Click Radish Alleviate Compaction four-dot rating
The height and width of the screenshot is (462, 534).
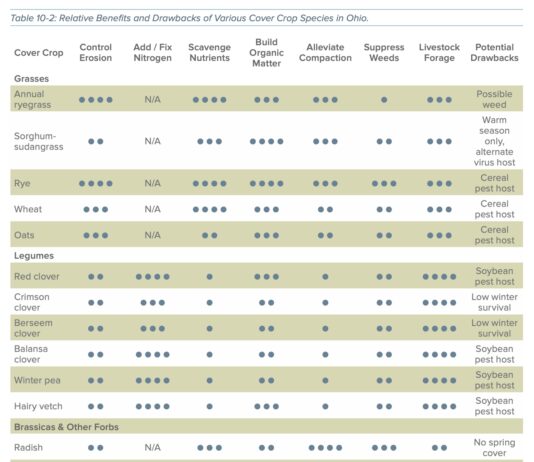coord(325,448)
